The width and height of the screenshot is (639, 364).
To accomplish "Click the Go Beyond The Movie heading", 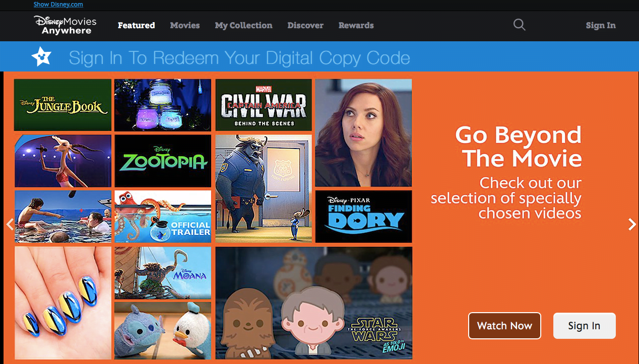I will [x=519, y=147].
